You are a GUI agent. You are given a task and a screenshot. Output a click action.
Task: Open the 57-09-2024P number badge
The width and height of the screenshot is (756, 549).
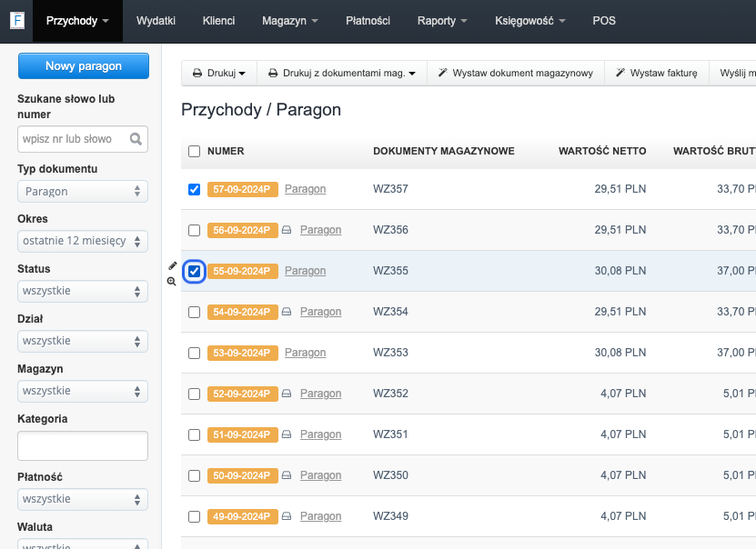[243, 189]
